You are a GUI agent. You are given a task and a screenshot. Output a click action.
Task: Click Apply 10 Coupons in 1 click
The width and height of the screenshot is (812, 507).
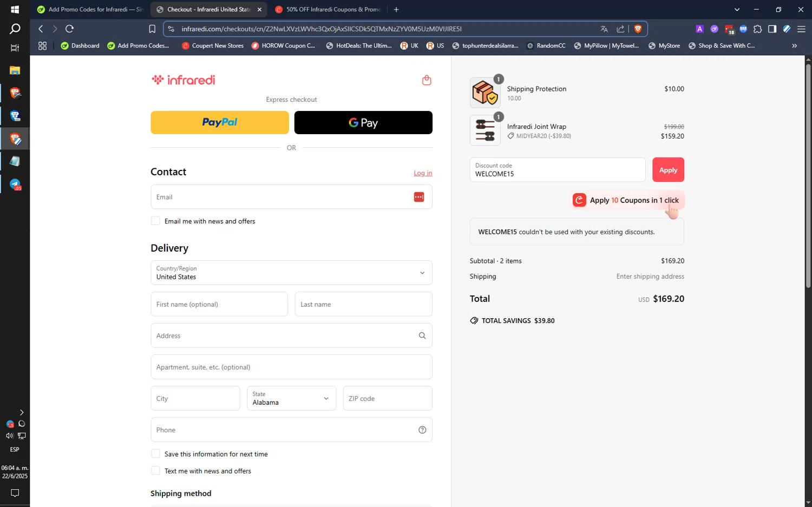click(628, 200)
